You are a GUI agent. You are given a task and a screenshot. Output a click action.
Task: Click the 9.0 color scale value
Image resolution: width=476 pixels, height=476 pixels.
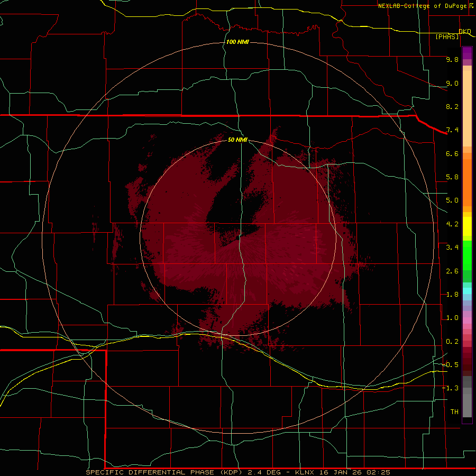pos(452,83)
